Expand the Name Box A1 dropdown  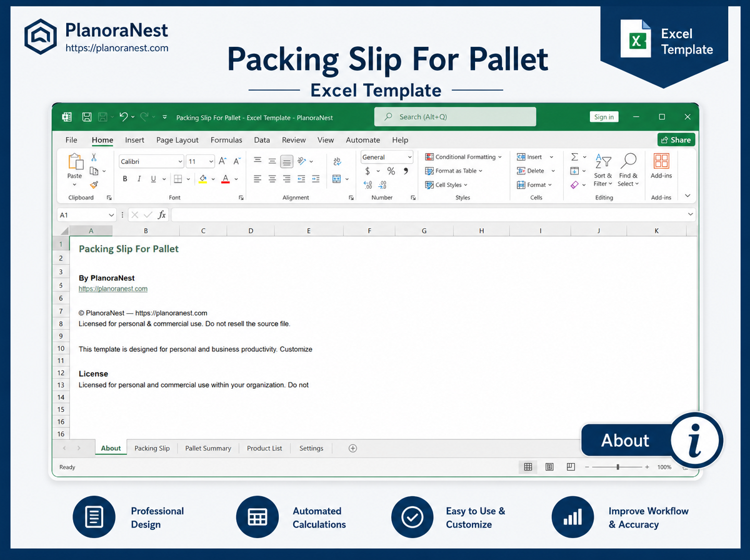point(111,214)
